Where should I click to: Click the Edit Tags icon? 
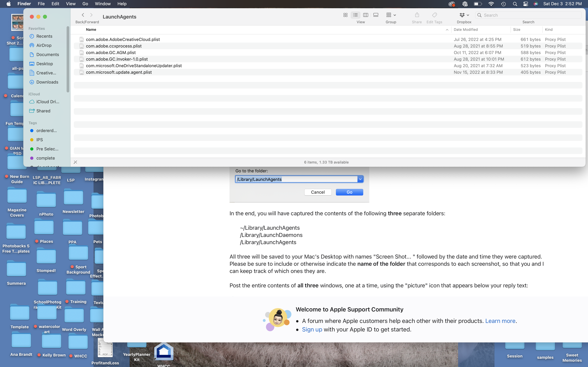tap(434, 15)
